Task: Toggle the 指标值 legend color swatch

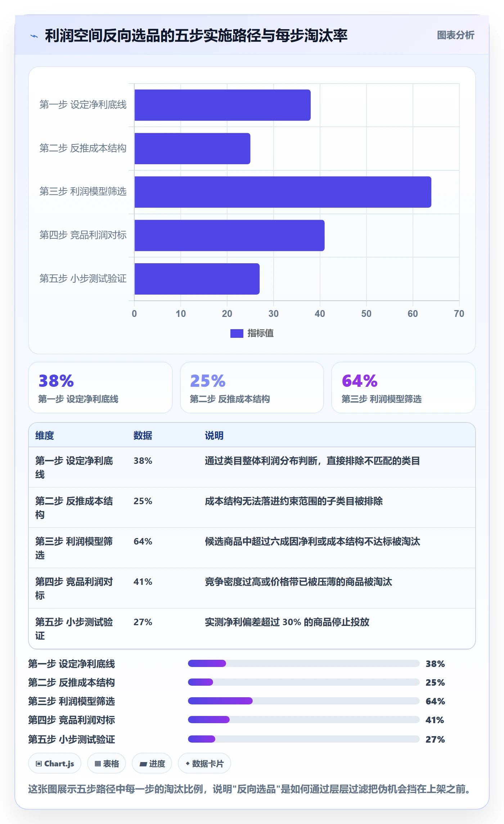Action: [x=237, y=333]
